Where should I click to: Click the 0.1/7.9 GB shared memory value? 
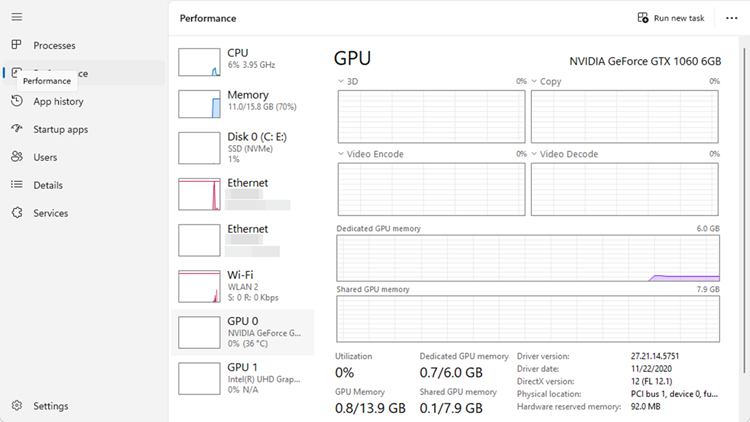point(451,408)
